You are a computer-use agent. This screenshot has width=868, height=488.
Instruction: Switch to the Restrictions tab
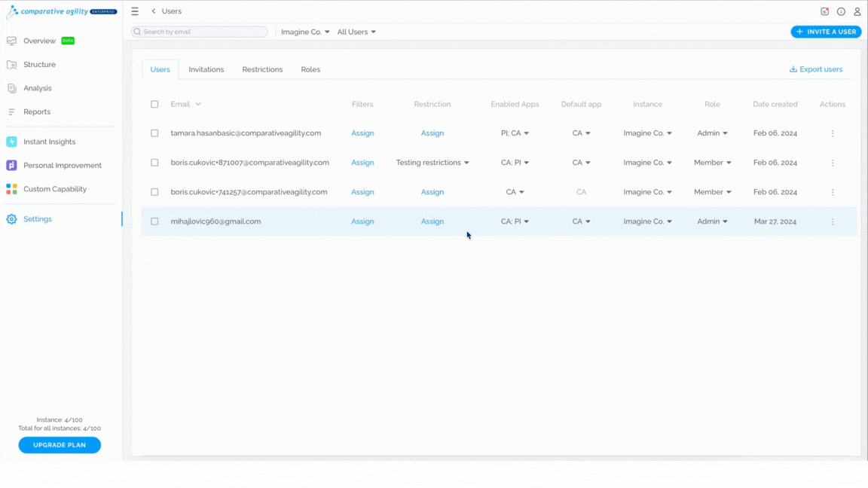point(262,70)
